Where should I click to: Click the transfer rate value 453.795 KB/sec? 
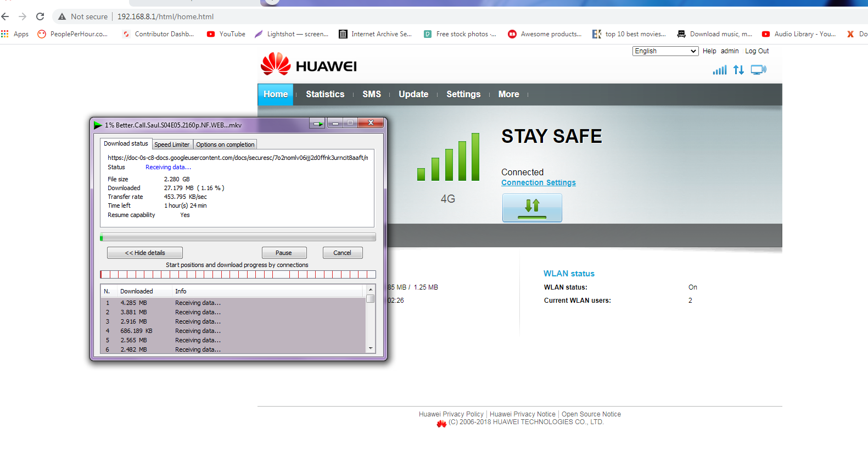(x=186, y=197)
